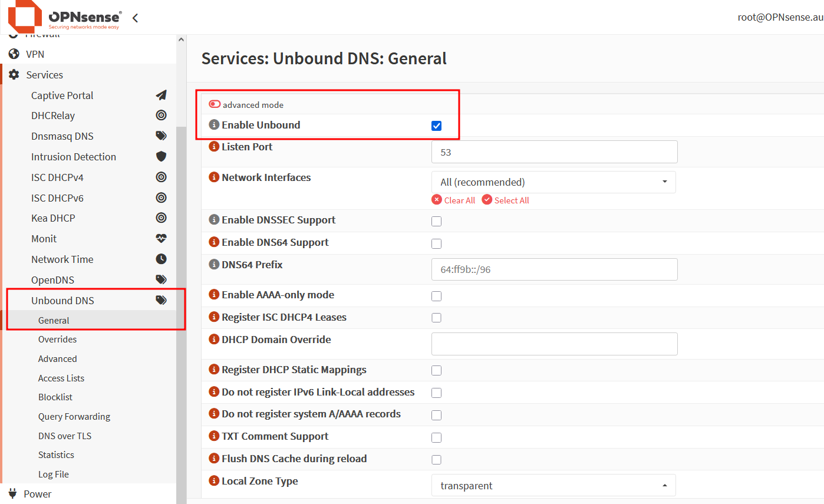This screenshot has height=504, width=824.
Task: Click the Power plug icon
Action: [x=12, y=494]
